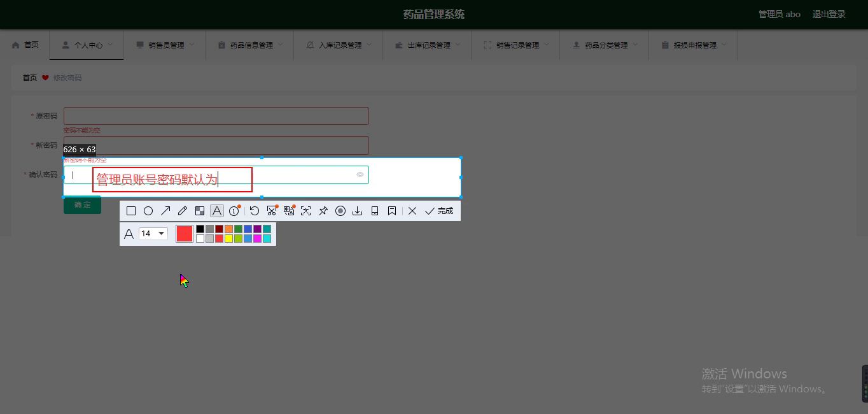Undo the last annotation

click(x=255, y=211)
